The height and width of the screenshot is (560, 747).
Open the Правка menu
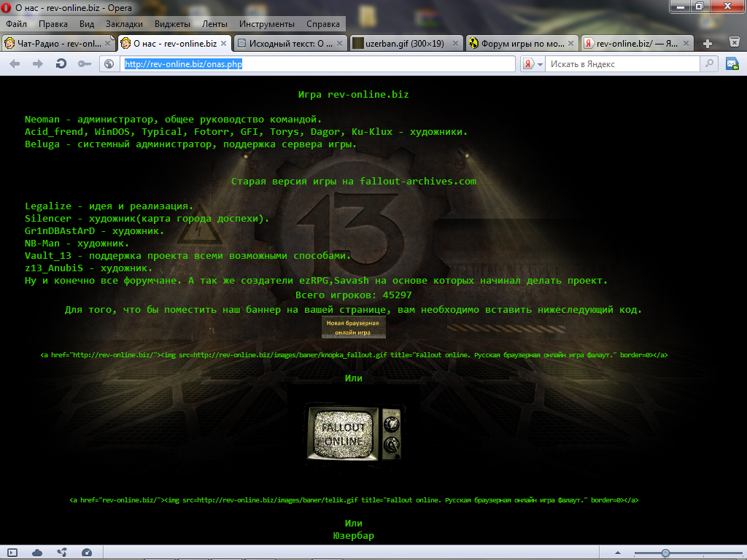[53, 24]
